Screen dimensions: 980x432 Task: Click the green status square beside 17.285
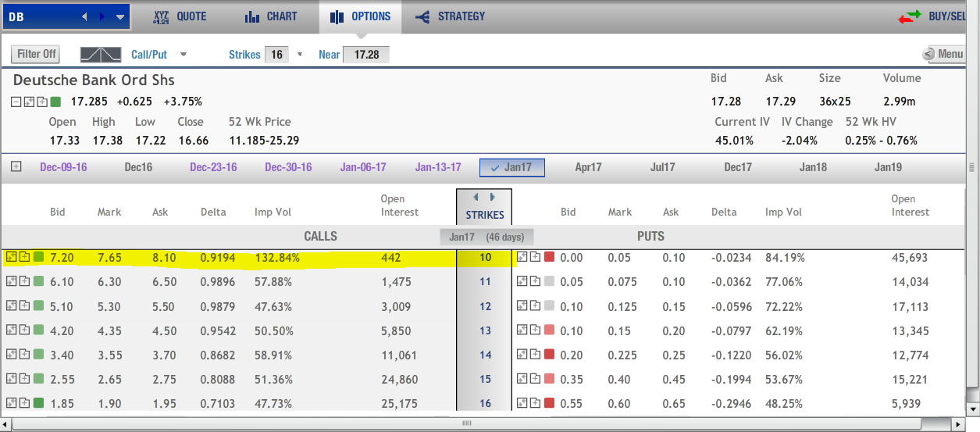(55, 102)
